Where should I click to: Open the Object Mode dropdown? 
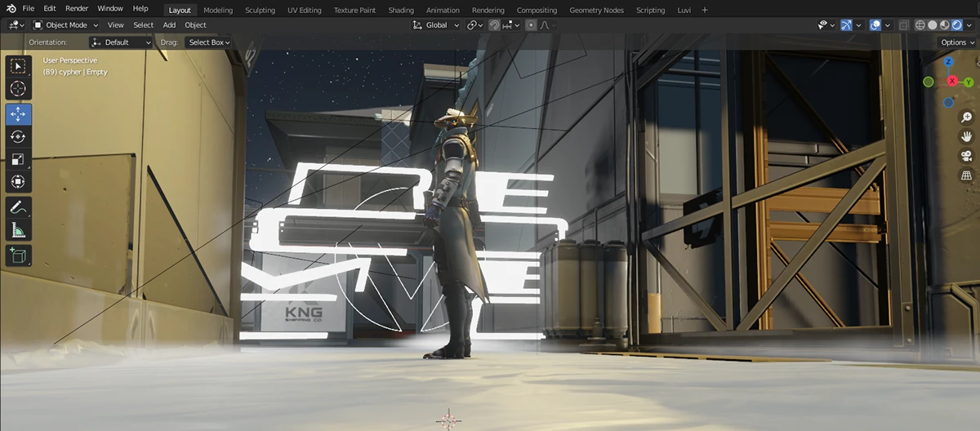65,25
